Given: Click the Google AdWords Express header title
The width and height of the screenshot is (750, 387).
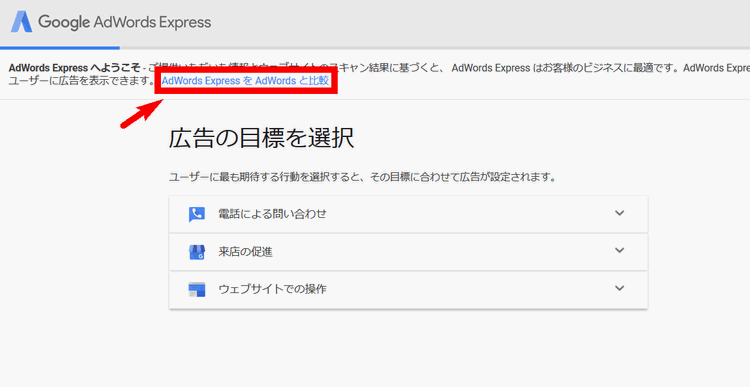Looking at the screenshot, I should (x=124, y=22).
